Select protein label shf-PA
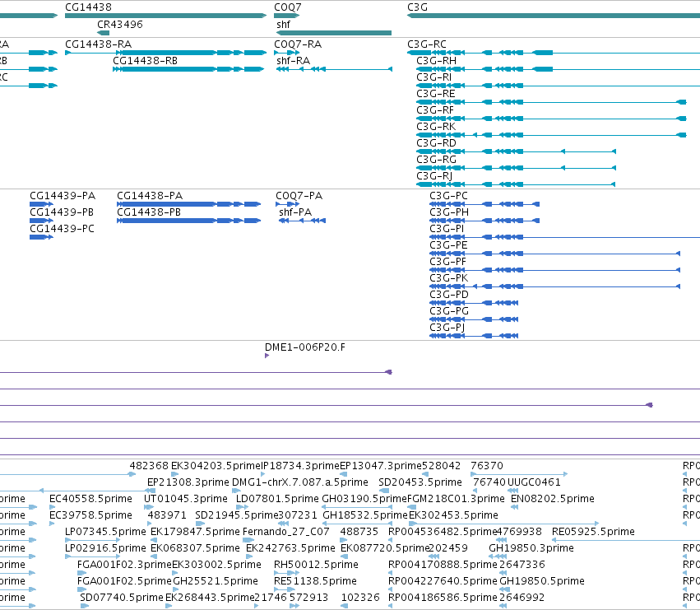 point(295,212)
